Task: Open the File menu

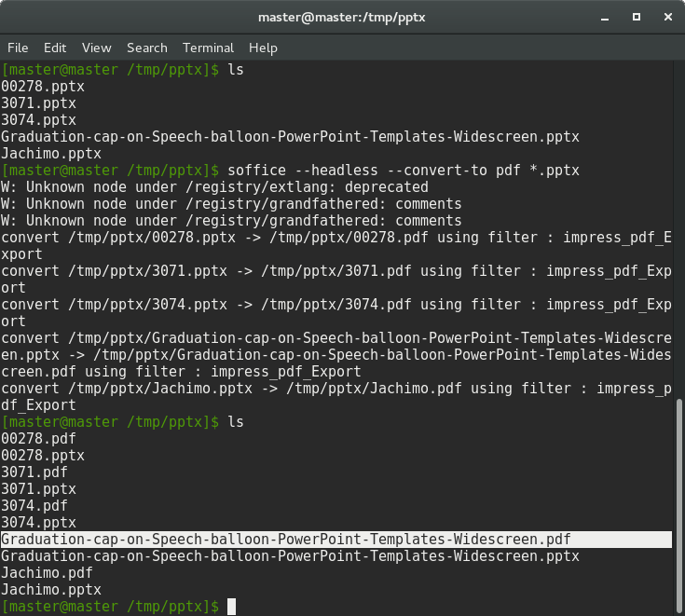Action: click(x=18, y=48)
